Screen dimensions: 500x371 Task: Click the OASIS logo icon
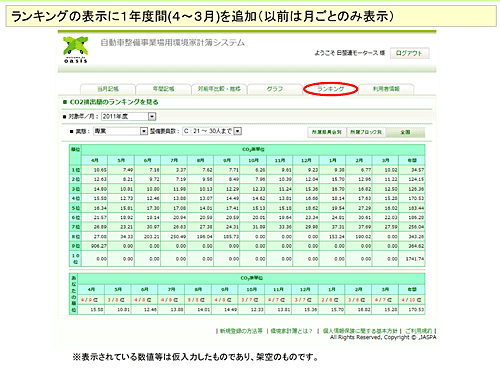coord(76,49)
